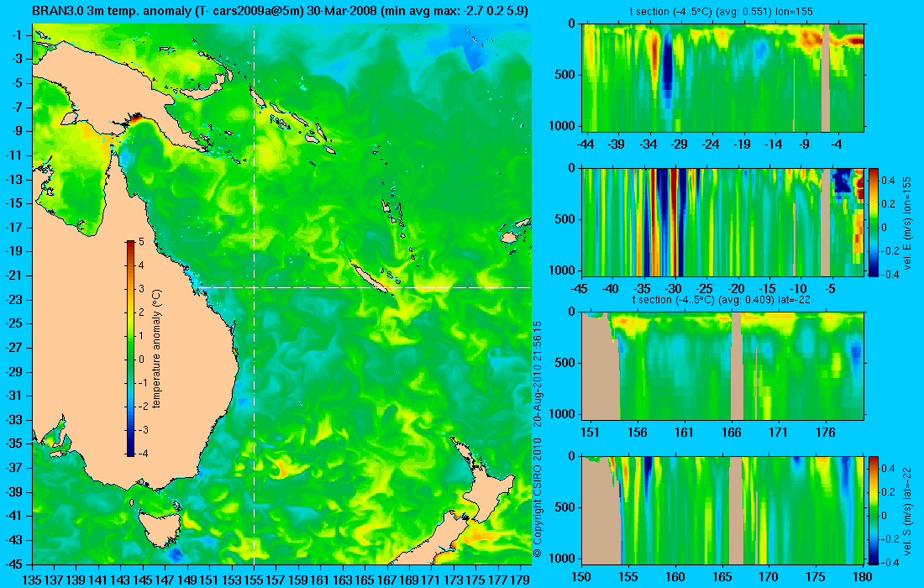Click tick label 180 under vel. S plot
The width and height of the screenshot is (924, 588).
coord(863,577)
